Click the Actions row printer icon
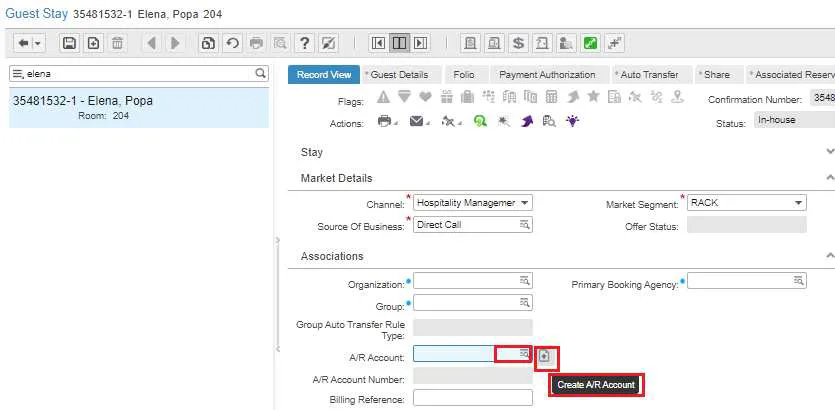The image size is (835, 410). coord(384,122)
